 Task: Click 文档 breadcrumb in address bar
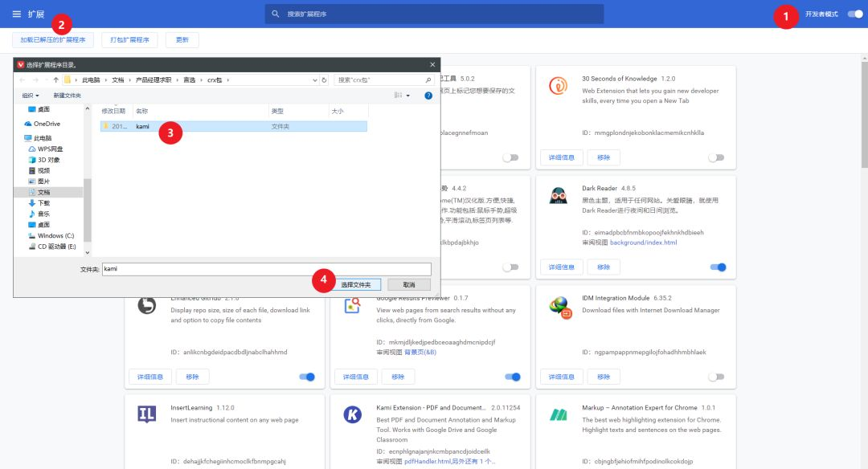[x=118, y=80]
